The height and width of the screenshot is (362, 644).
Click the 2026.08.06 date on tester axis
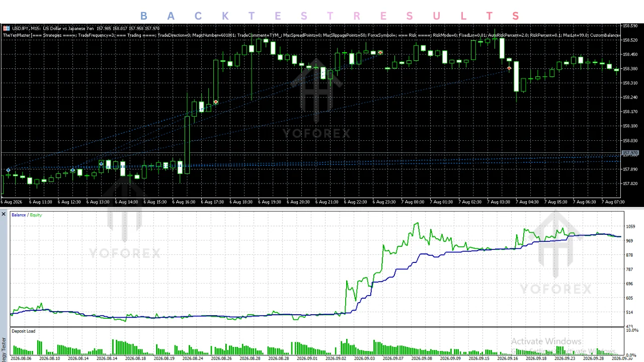point(21,358)
